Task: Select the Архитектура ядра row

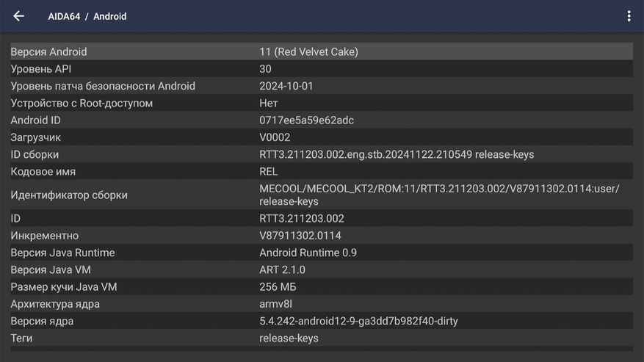Action: pyautogui.click(x=321, y=304)
